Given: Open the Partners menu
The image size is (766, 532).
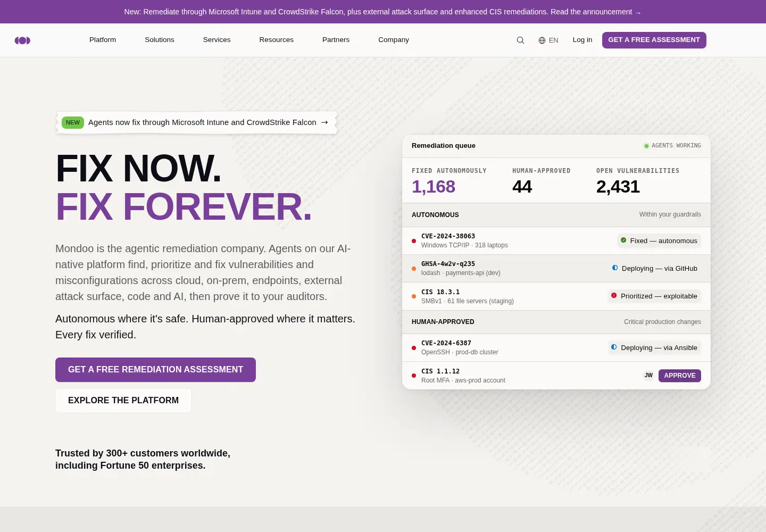Looking at the screenshot, I should click(336, 40).
